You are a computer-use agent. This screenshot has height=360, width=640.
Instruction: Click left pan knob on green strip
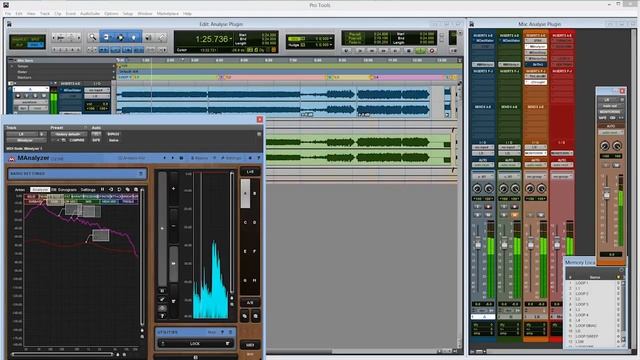503,188
